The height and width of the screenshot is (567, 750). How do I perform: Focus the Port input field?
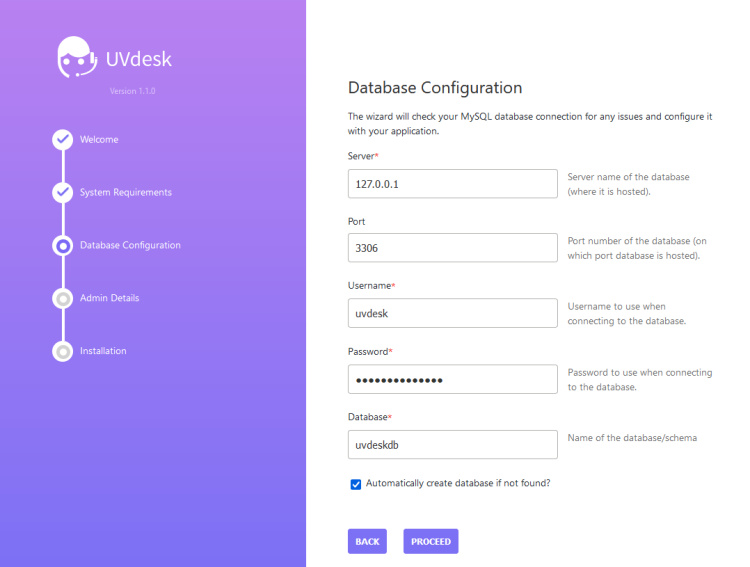click(x=452, y=248)
